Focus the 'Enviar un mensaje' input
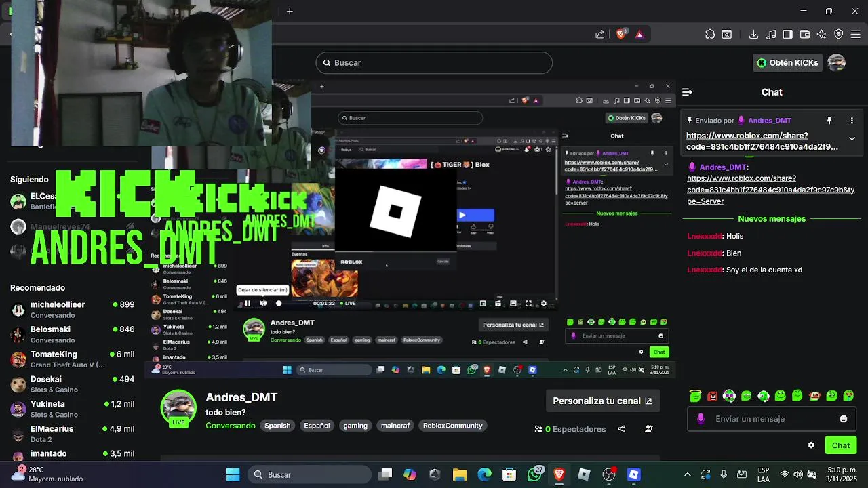Image resolution: width=868 pixels, height=488 pixels. (x=772, y=419)
